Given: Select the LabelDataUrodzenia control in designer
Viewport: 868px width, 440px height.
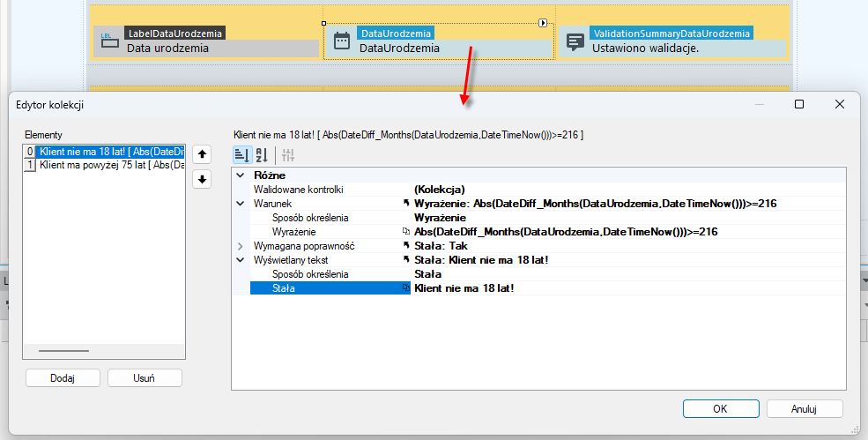Looking at the screenshot, I should click(206, 41).
